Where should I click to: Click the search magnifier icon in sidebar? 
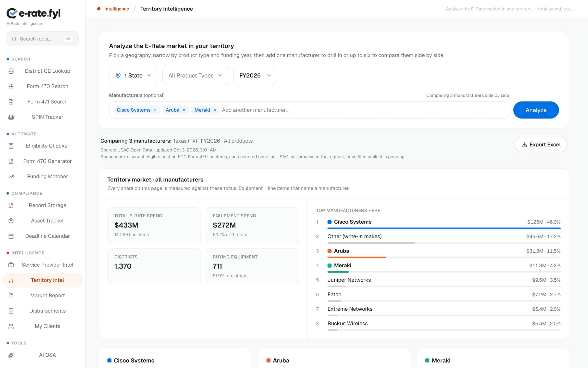pyautogui.click(x=14, y=39)
